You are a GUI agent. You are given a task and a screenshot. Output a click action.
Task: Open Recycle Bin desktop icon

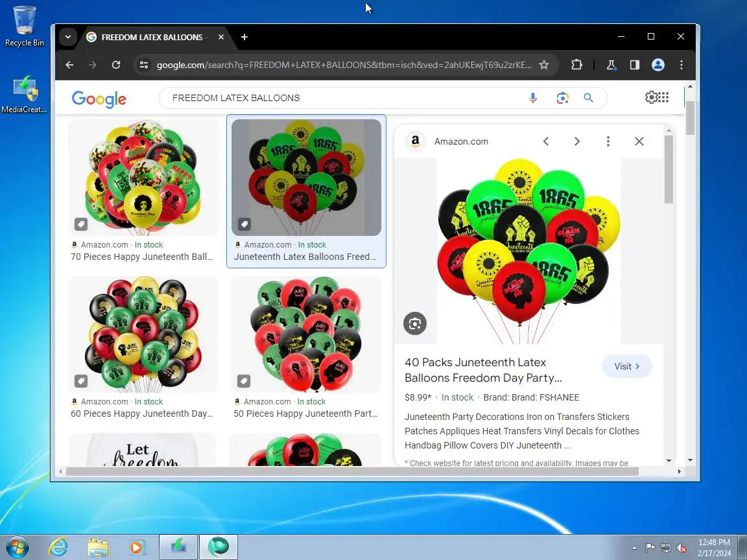click(x=24, y=26)
